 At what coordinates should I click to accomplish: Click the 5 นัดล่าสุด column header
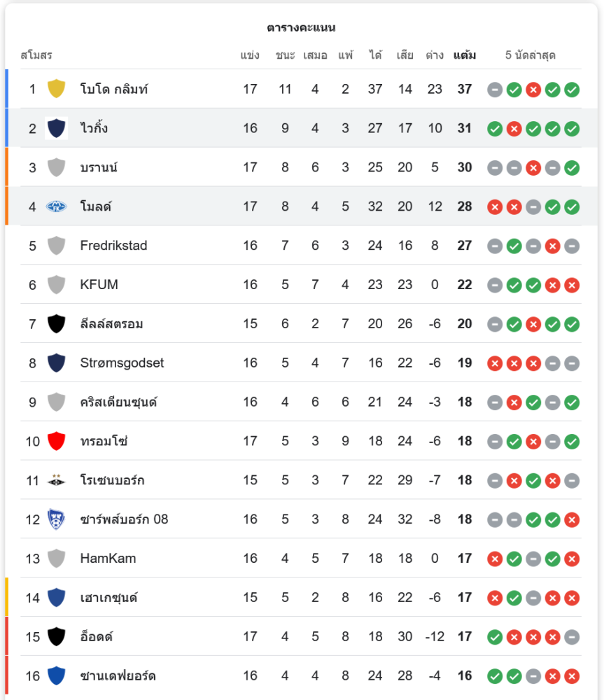[x=530, y=55]
